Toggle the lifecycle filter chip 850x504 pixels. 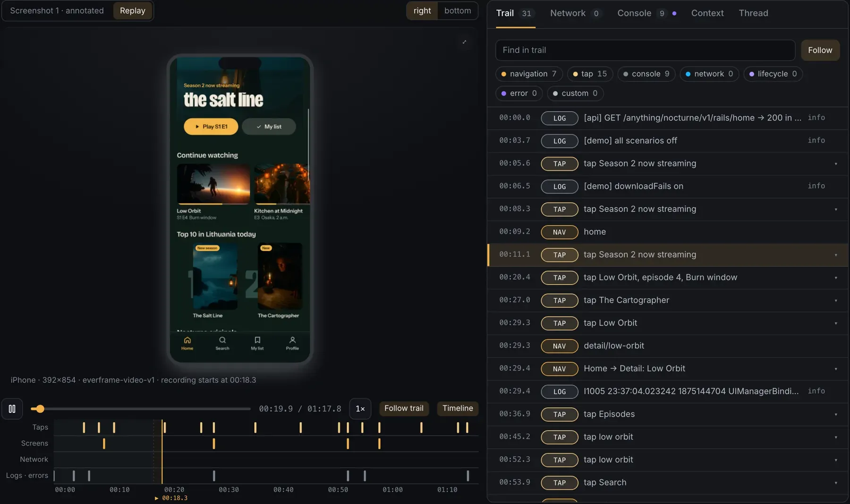point(773,74)
